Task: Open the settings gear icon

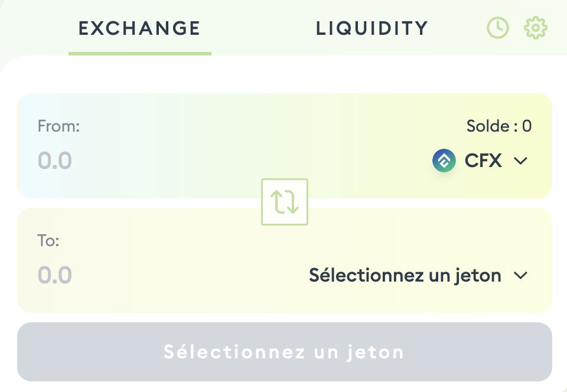Action: [x=536, y=28]
